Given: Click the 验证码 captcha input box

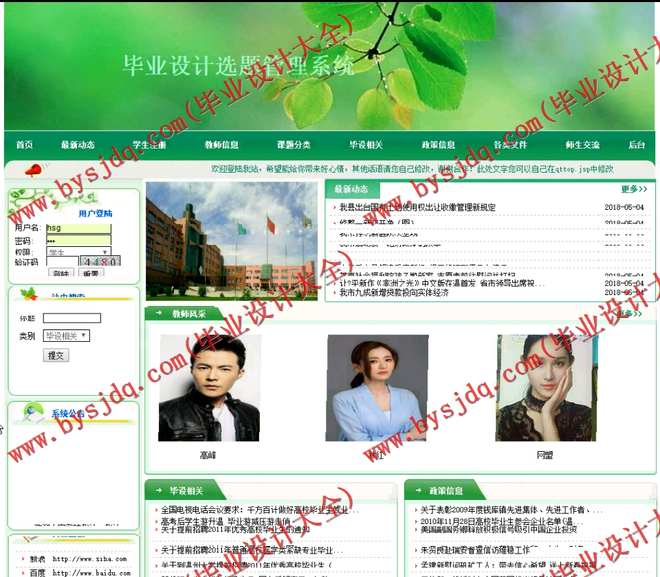Looking at the screenshot, I should (62, 261).
